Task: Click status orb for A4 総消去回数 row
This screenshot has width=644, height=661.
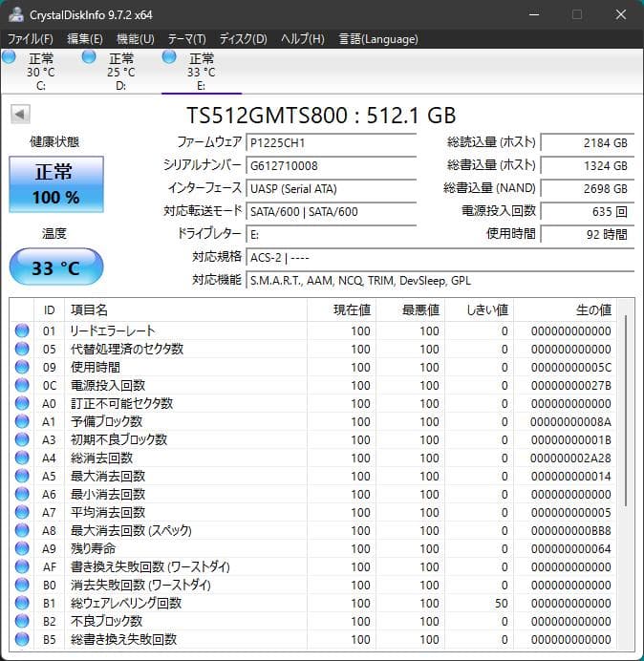Action: (22, 458)
